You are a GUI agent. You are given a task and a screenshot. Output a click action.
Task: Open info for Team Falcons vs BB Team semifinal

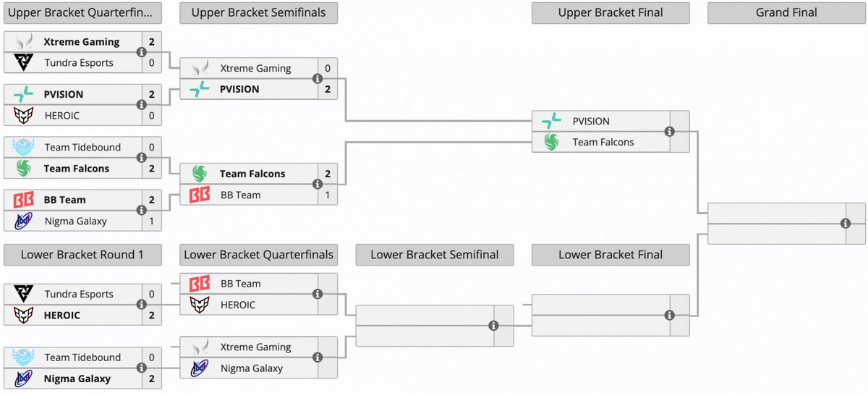(318, 185)
